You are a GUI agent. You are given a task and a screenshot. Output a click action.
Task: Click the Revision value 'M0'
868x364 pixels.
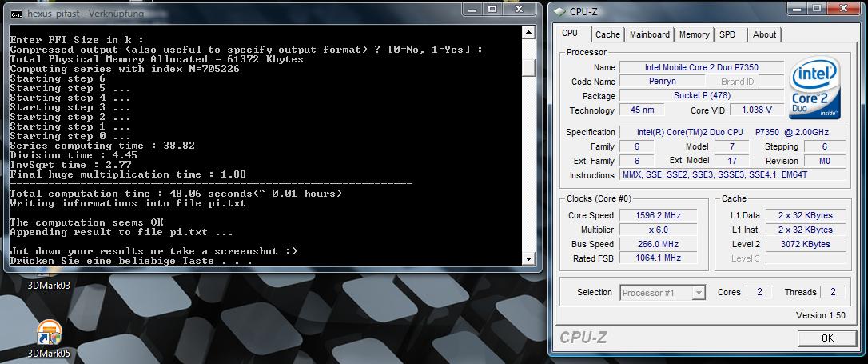[824, 161]
